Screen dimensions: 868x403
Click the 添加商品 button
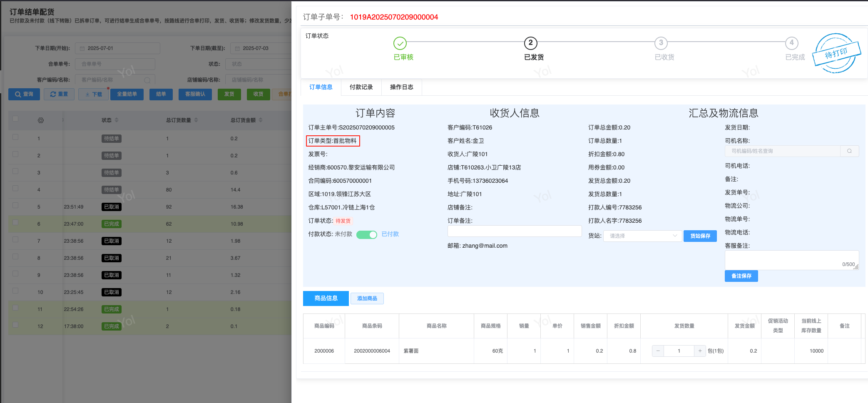[367, 299]
